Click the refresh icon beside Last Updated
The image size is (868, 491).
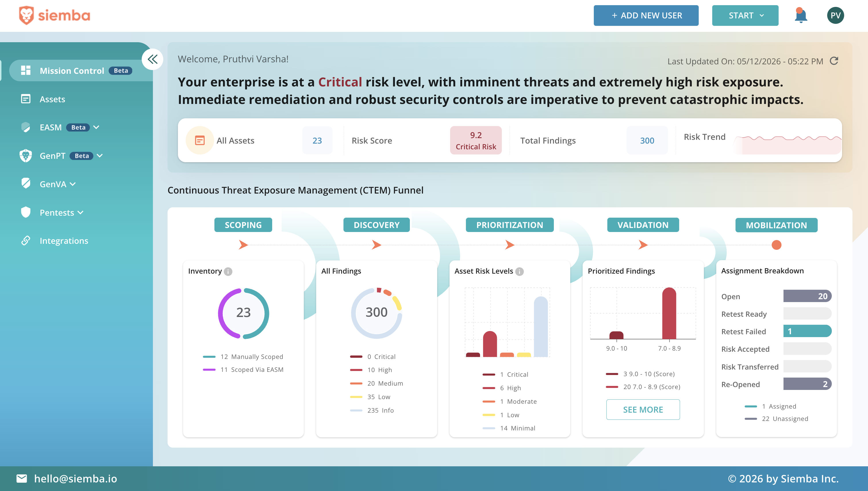pos(834,61)
